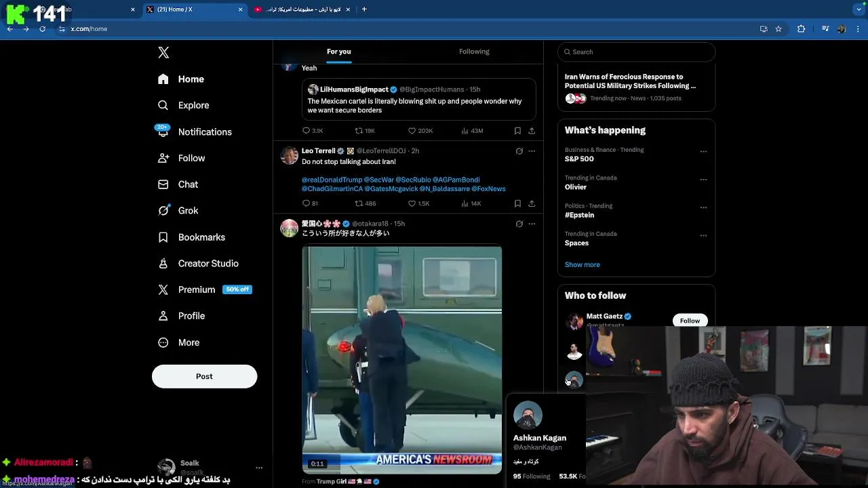Open Grok from the left sidebar
868x488 pixels.
click(178, 211)
